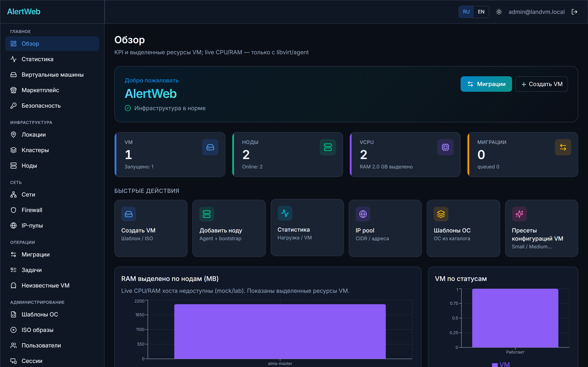Click the purple VM legend swatch
The width and height of the screenshot is (588, 367).
(x=495, y=365)
